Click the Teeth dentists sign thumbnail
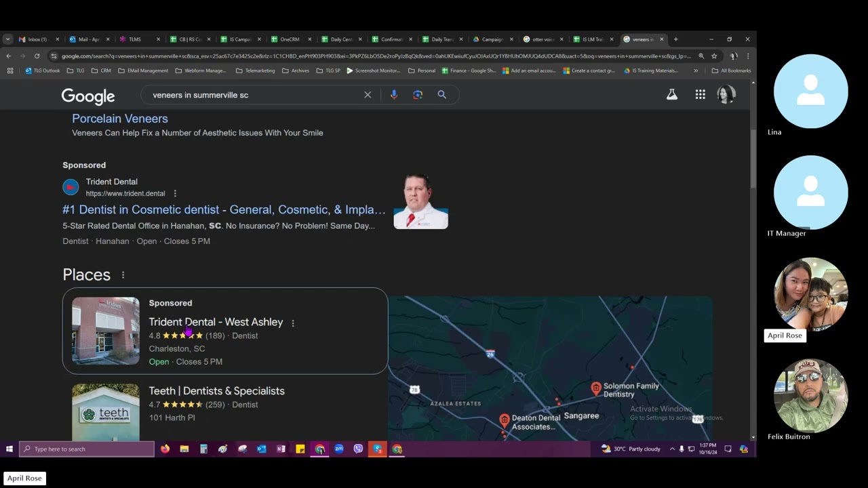This screenshot has height=488, width=868. [106, 412]
